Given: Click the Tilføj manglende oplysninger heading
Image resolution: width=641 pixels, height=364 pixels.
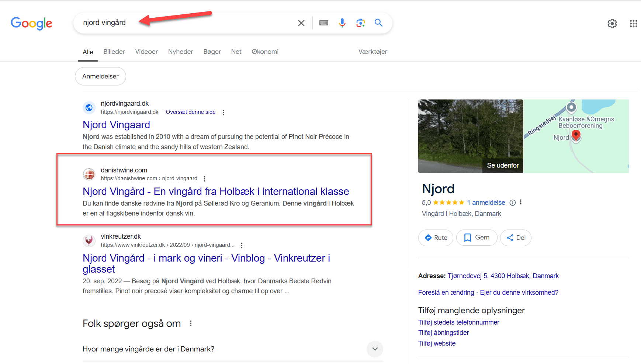Looking at the screenshot, I should coord(471,311).
